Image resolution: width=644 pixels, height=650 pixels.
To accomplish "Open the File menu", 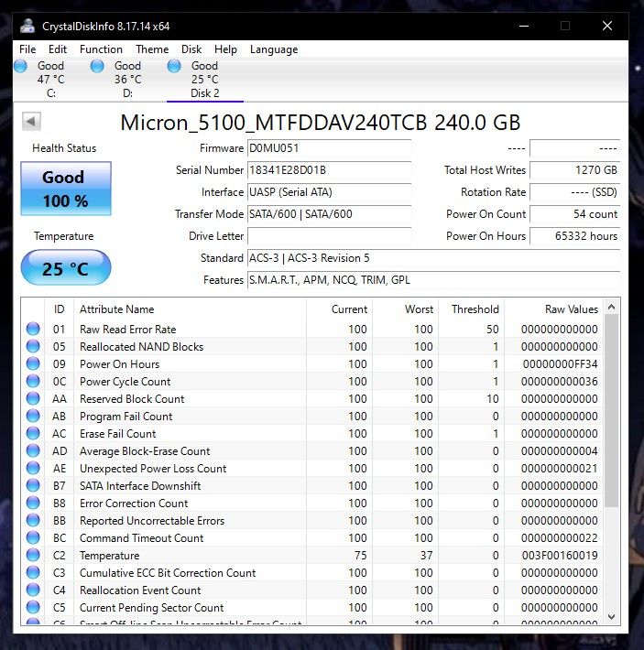I will [27, 49].
